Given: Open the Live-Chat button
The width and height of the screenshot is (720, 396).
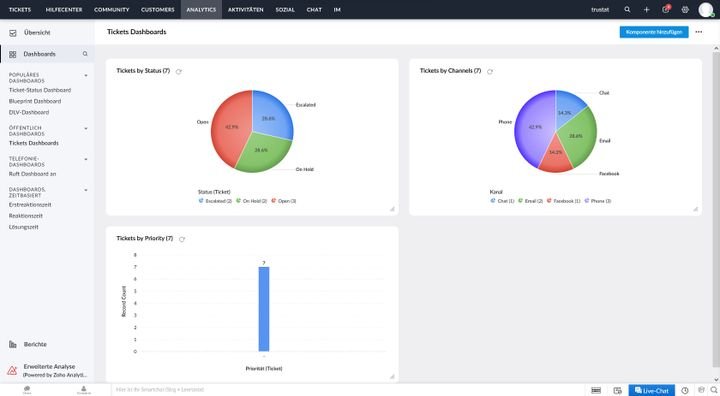Looking at the screenshot, I should 652,390.
